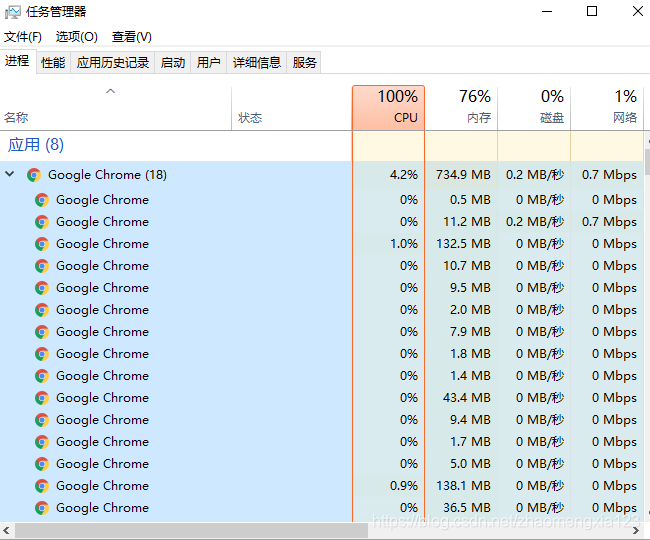Image resolution: width=650 pixels, height=540 pixels.
Task: Click the horizontal scrollbar right arrow
Action: point(636,530)
